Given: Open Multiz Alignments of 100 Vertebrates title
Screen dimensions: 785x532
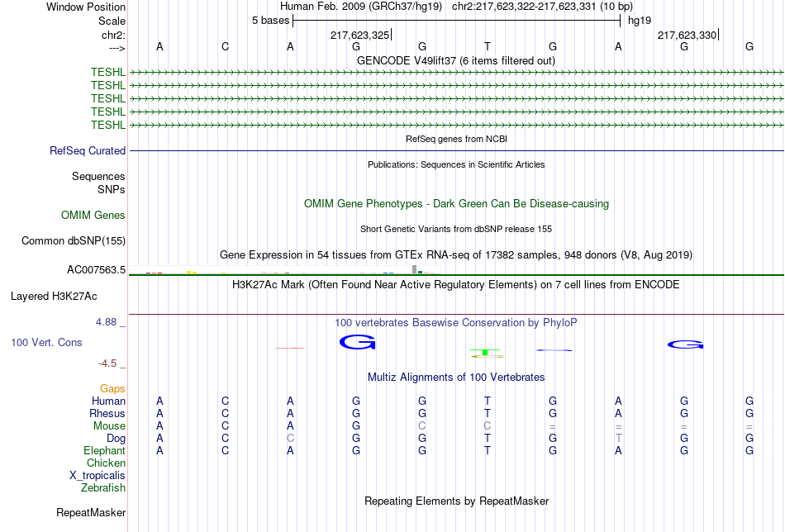Looking at the screenshot, I should (x=456, y=377).
